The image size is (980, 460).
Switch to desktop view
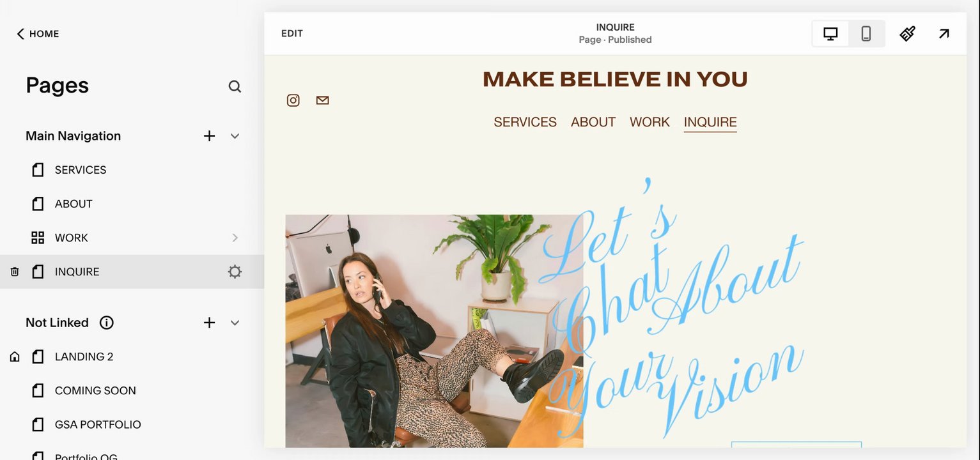830,34
